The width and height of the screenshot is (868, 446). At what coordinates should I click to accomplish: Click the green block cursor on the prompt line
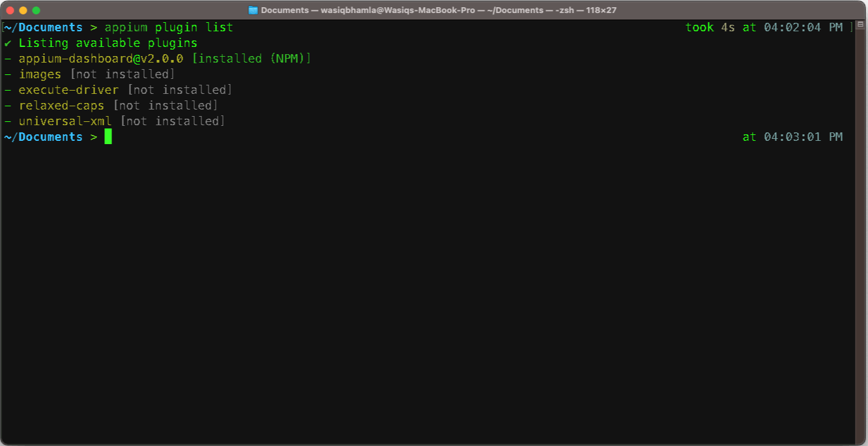107,136
